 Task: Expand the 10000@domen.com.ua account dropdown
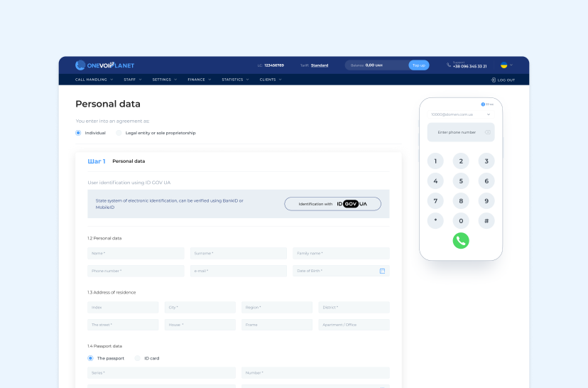(489, 114)
